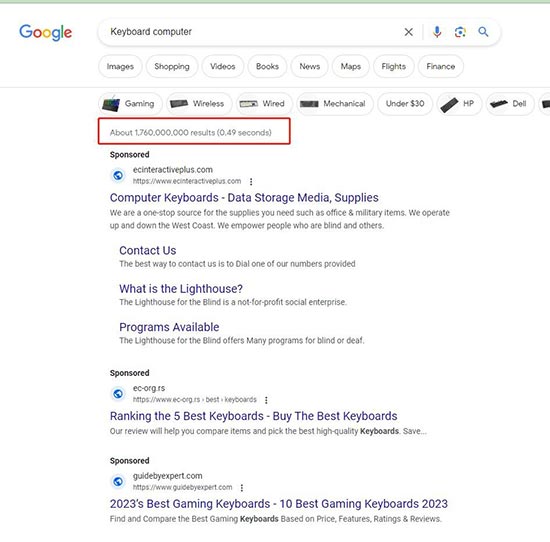Filter results by Gaming keyboards chip

(x=130, y=104)
